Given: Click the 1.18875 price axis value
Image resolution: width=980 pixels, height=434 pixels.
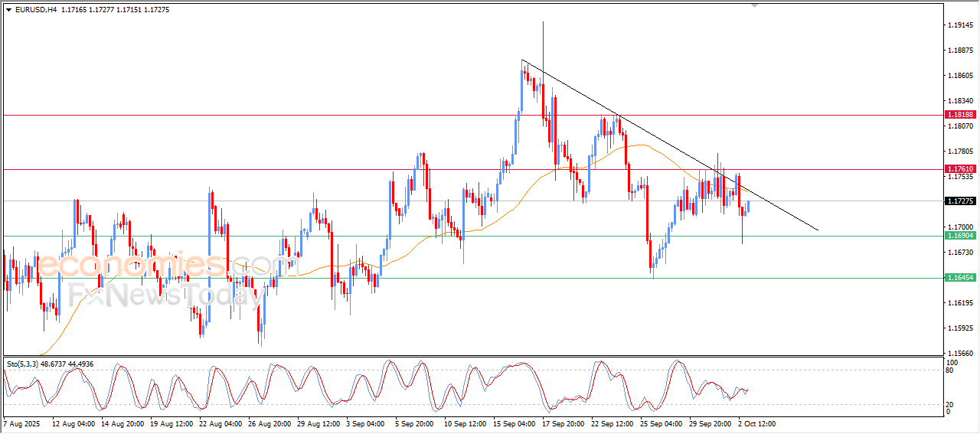Looking at the screenshot, I should point(960,51).
